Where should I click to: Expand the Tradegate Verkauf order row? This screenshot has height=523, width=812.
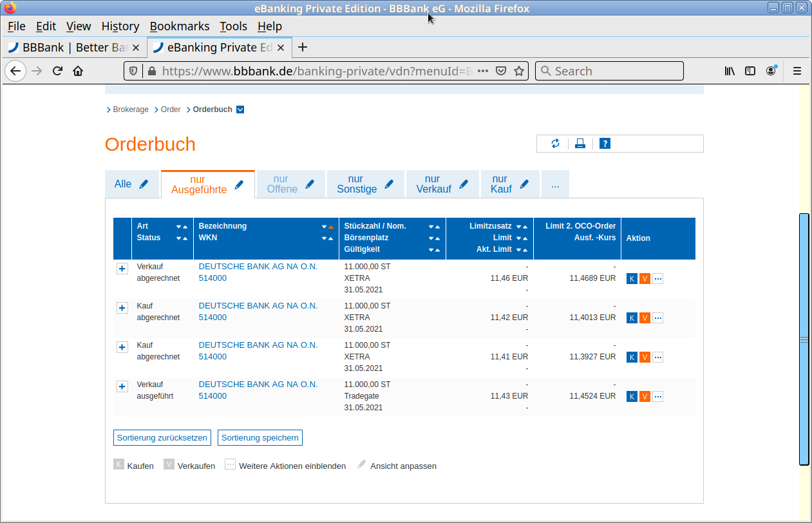(x=122, y=386)
